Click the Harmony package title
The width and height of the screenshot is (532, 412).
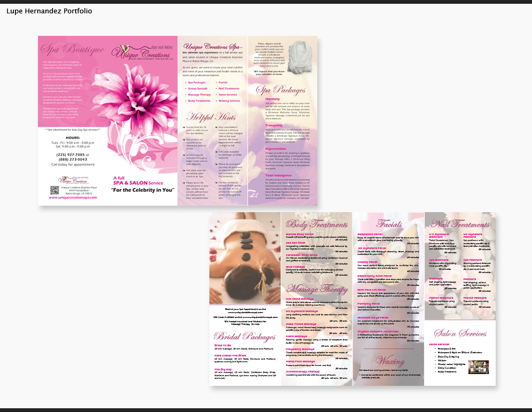pyautogui.click(x=272, y=99)
